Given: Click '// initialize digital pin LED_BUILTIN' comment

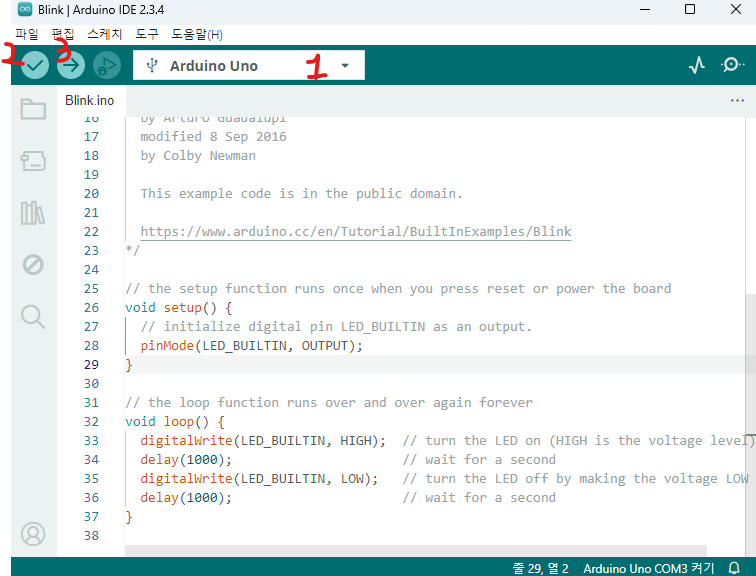Looking at the screenshot, I should (x=336, y=327).
